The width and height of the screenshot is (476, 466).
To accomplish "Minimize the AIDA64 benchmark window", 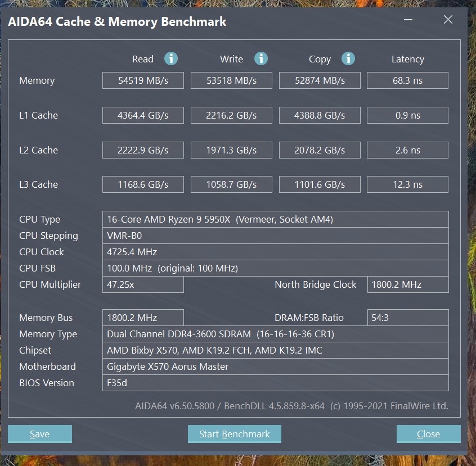I will point(408,20).
